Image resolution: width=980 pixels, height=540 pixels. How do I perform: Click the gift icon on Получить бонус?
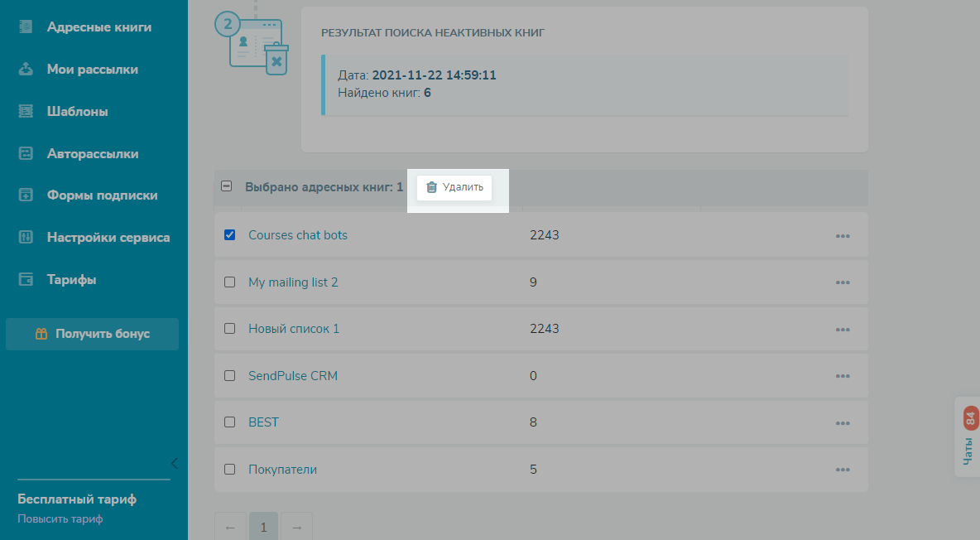coord(41,334)
